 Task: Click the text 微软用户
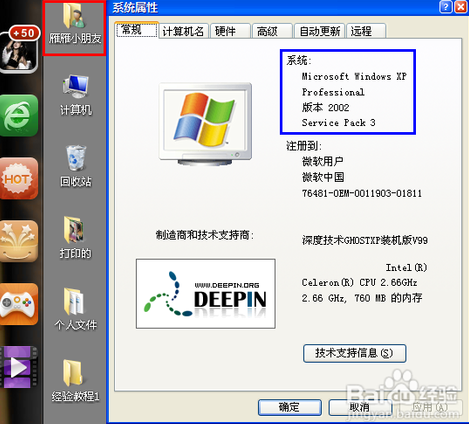coord(323,161)
